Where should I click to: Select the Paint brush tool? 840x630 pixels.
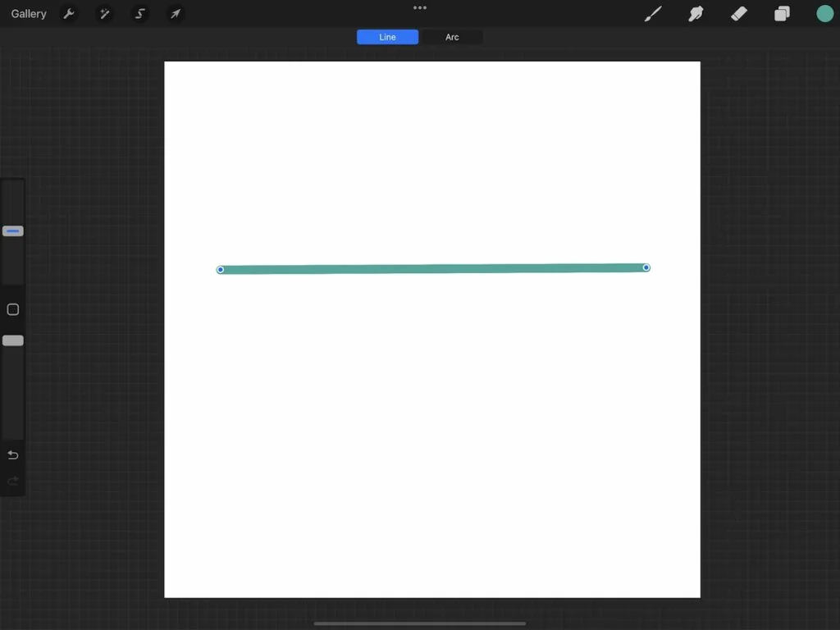click(652, 14)
